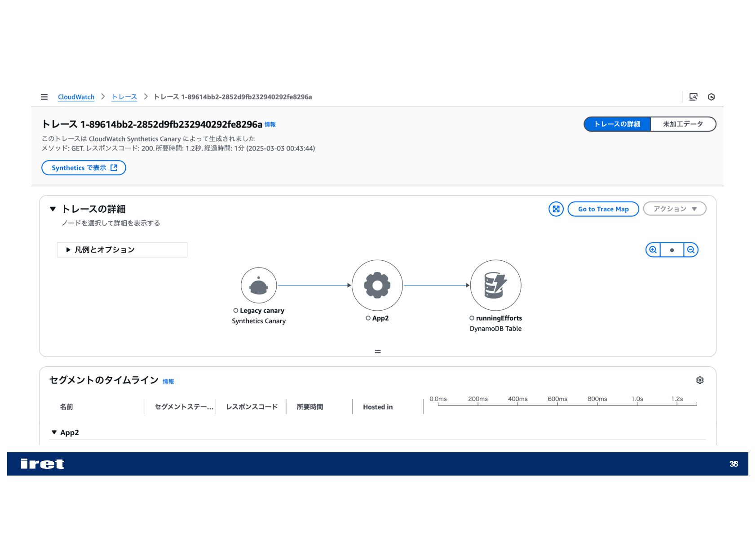Click the 1.0s mark on the timeline axis
The height and width of the screenshot is (535, 756).
(637, 399)
